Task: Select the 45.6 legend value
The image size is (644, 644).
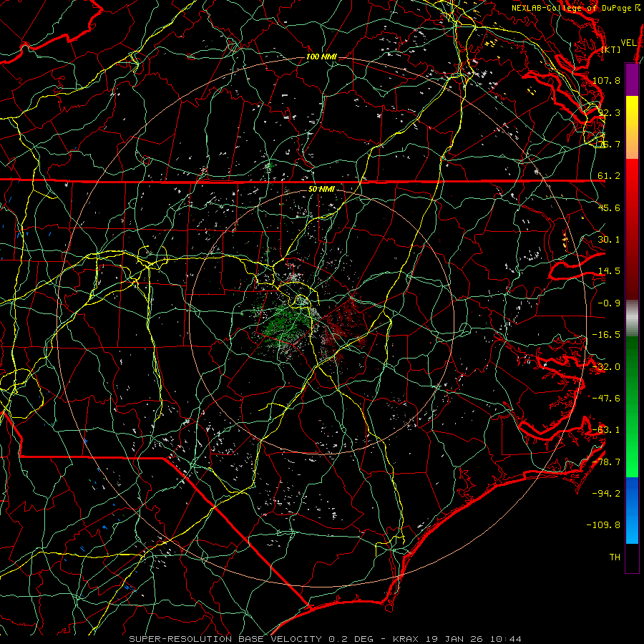Action: [x=609, y=208]
